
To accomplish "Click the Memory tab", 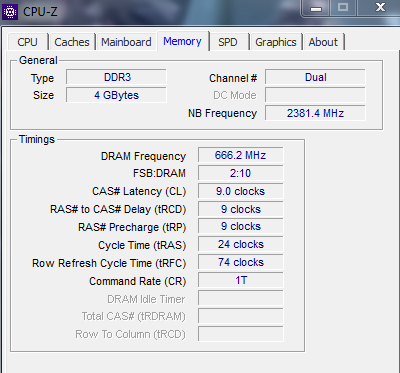I will tap(182, 41).
